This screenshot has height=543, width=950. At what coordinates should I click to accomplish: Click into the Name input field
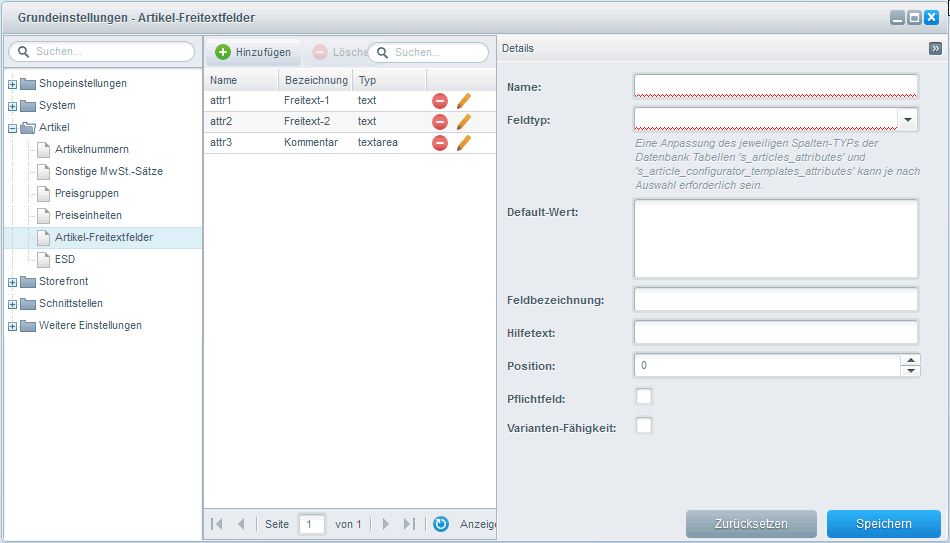(775, 86)
